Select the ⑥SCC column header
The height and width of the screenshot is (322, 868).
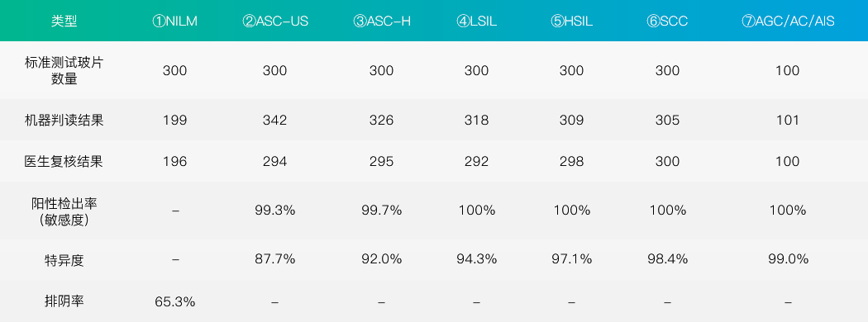point(667,21)
